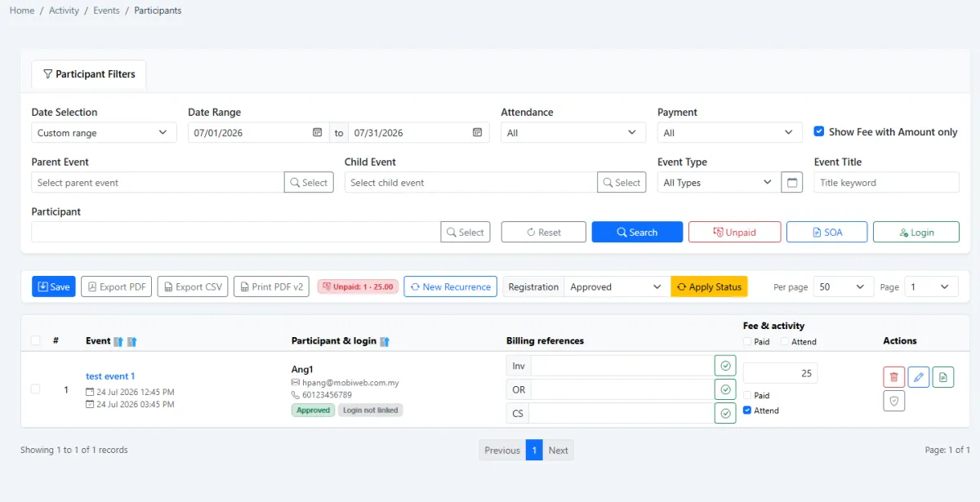
Task: Check the header Attend checkbox under Fee & activity
Action: pyautogui.click(x=785, y=341)
